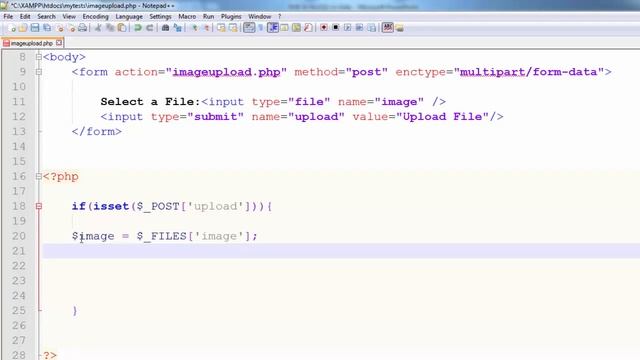
Task: Click on "imageupload.php" action value text
Action: coord(227,72)
